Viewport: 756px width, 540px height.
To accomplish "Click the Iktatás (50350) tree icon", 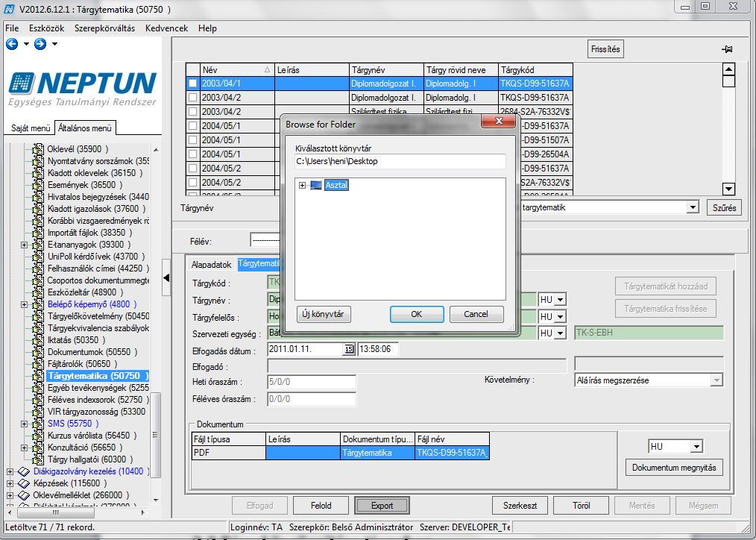I will tap(37, 340).
